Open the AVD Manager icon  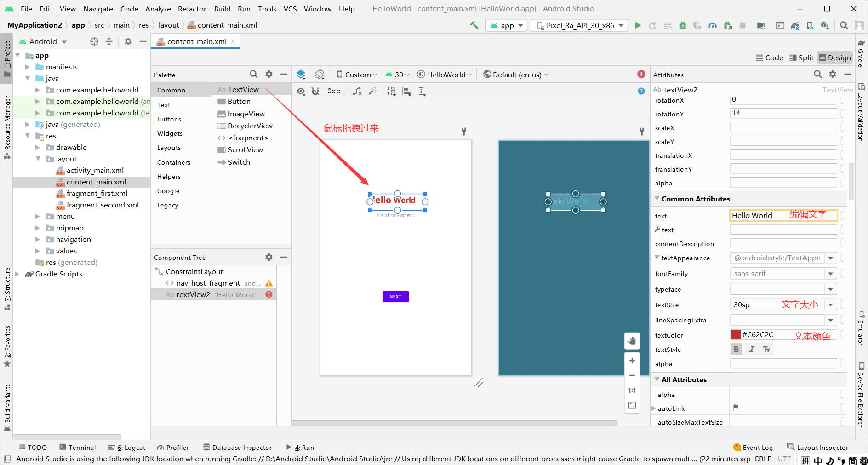tap(810, 25)
